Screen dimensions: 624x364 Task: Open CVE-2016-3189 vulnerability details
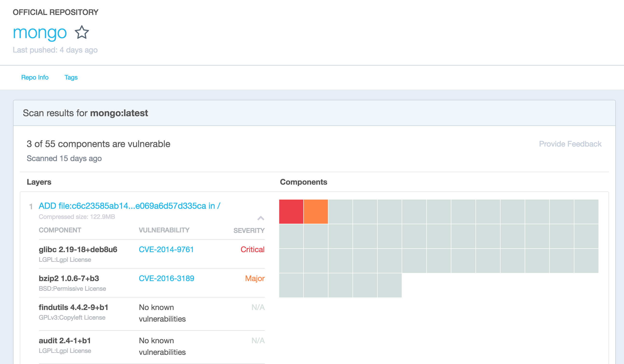[x=166, y=278]
